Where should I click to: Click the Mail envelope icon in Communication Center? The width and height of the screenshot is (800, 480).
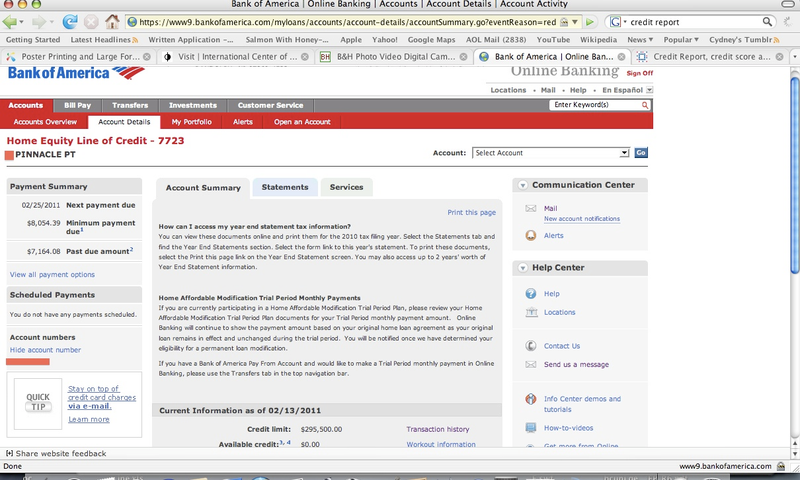[x=531, y=208]
